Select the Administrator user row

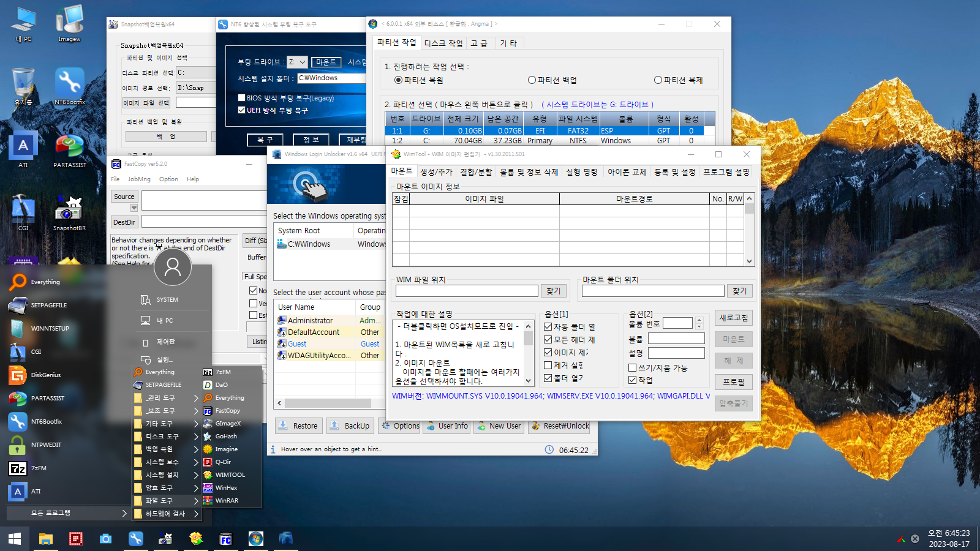coord(330,320)
